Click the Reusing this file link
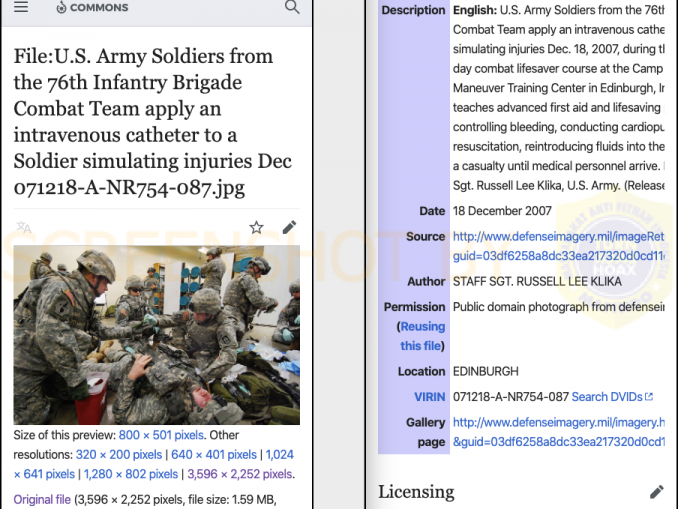Screen dimensions: 678x509 pos(422,336)
